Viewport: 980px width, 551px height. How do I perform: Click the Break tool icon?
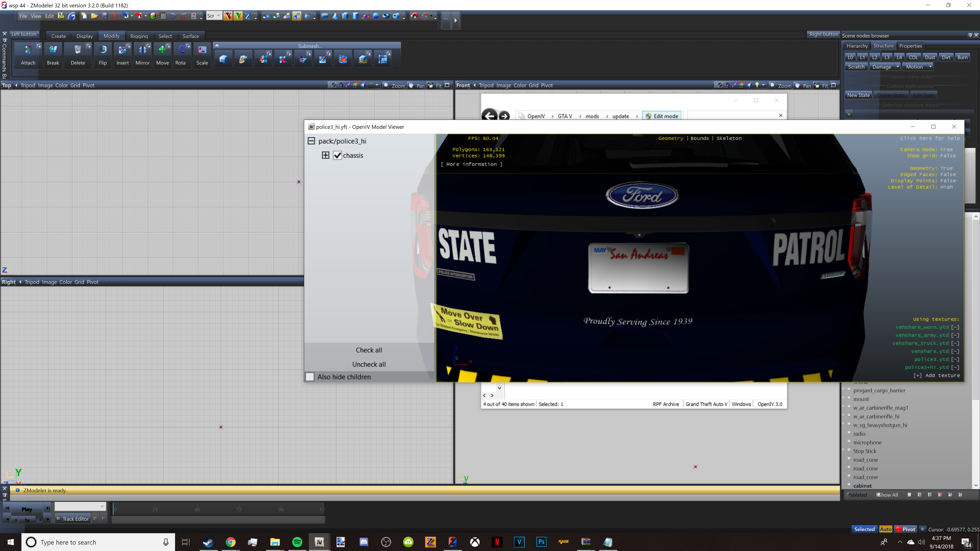click(53, 50)
